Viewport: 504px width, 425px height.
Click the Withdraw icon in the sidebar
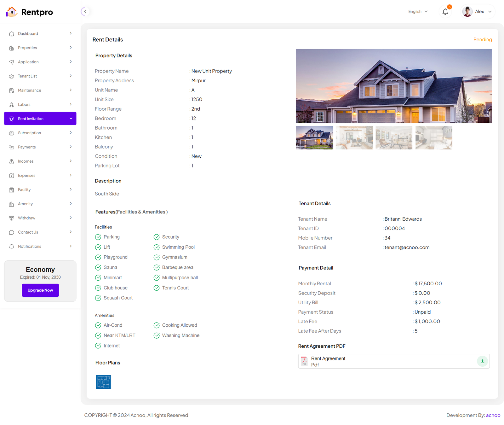click(12, 218)
